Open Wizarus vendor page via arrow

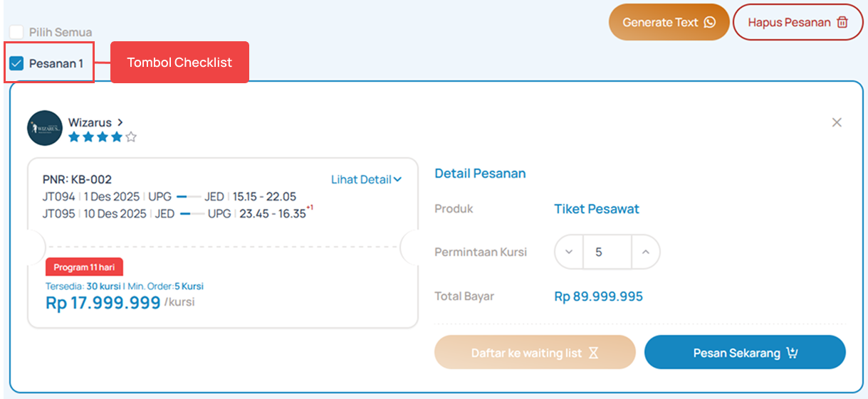pos(120,122)
